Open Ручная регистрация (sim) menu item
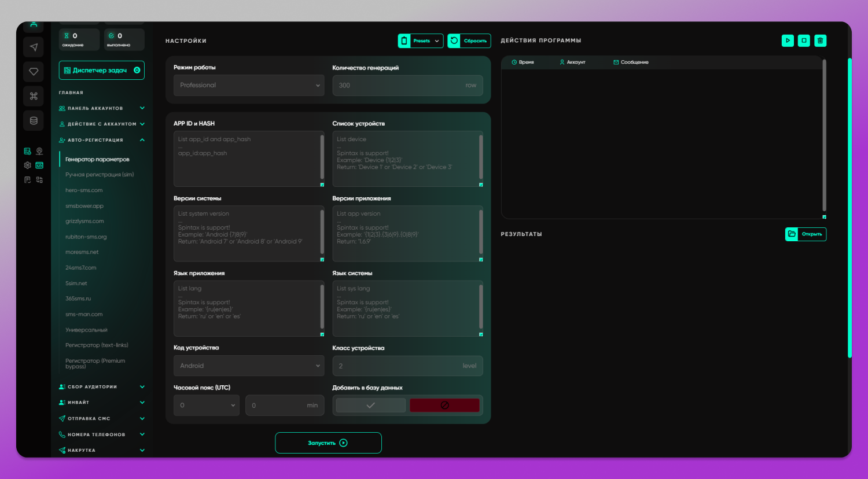The image size is (868, 479). point(100,175)
